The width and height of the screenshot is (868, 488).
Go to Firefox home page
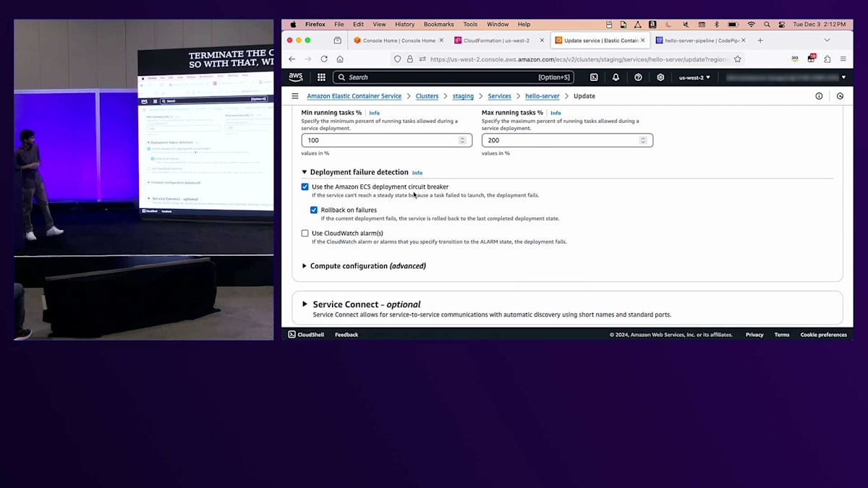340,59
